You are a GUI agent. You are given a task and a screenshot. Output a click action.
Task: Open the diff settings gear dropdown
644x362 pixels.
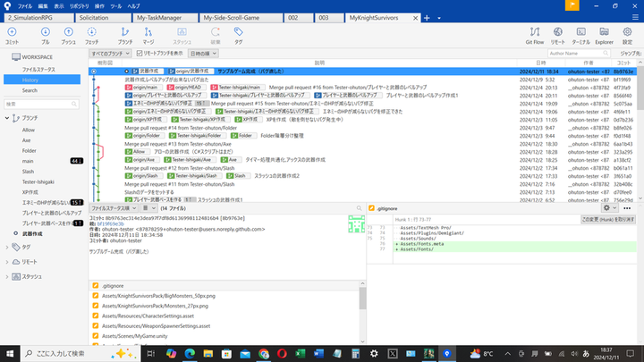(x=609, y=208)
